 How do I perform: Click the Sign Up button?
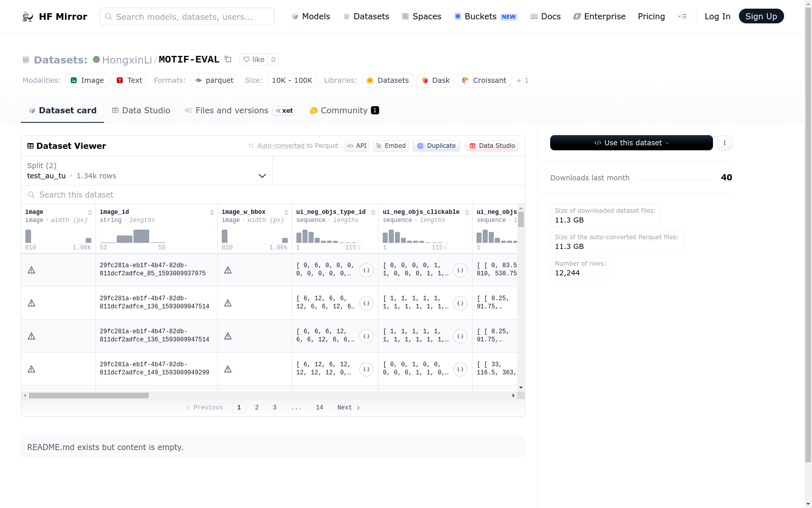click(x=761, y=16)
